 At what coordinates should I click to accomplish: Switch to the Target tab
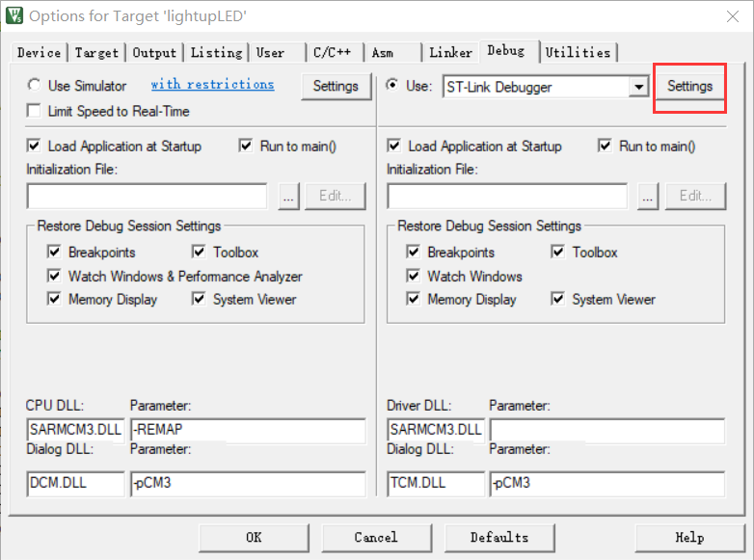(x=96, y=52)
